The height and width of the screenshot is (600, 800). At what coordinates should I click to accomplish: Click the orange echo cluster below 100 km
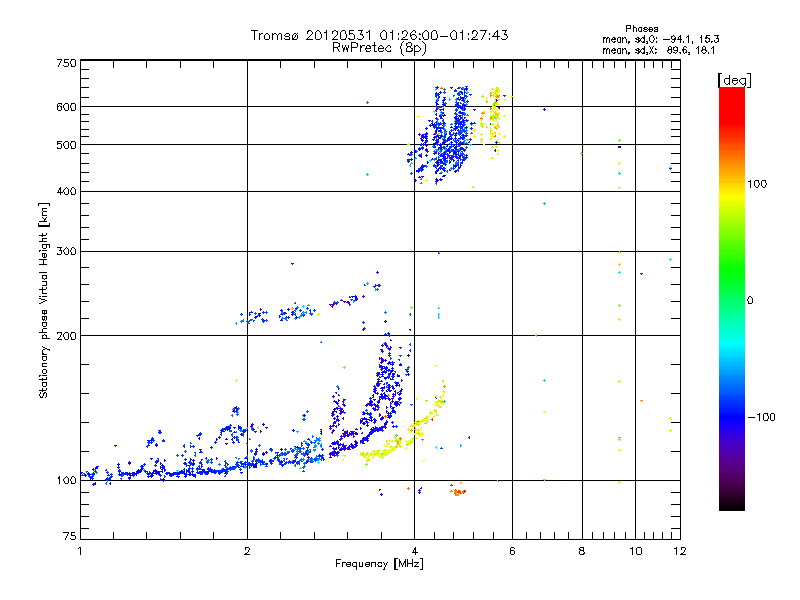(458, 491)
